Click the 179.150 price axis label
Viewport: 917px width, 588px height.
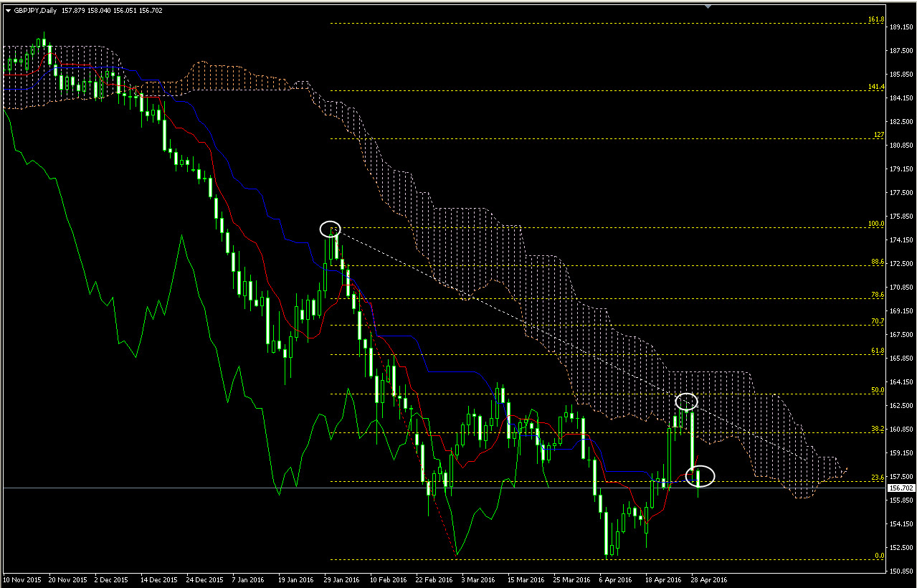[x=901, y=169]
